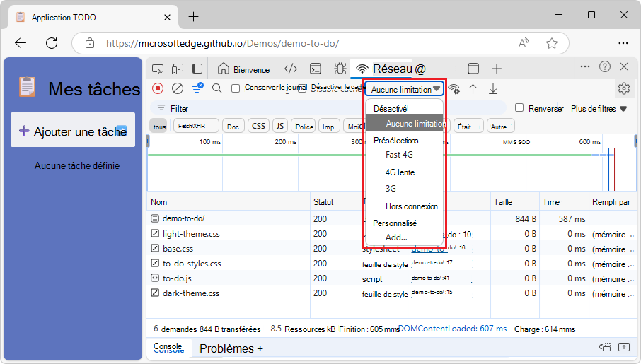Switch to the Bienvenue tab
Screen dimensions: 641x364
coord(243,69)
